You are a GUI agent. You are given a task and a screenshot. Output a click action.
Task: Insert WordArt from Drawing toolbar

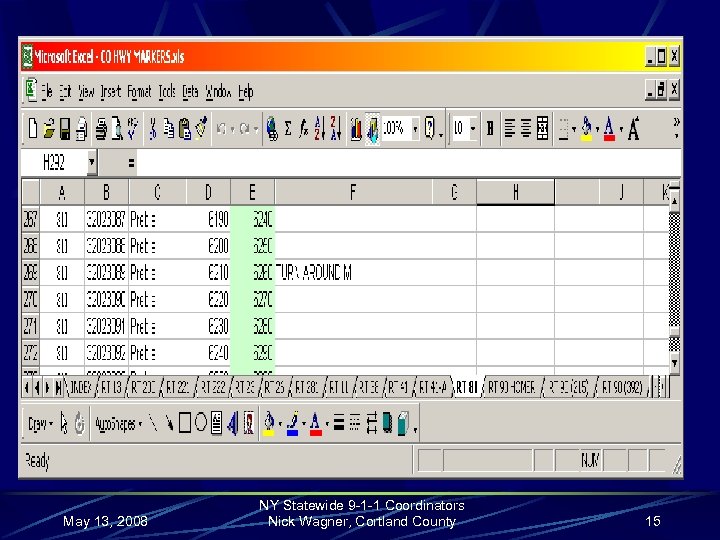point(233,423)
